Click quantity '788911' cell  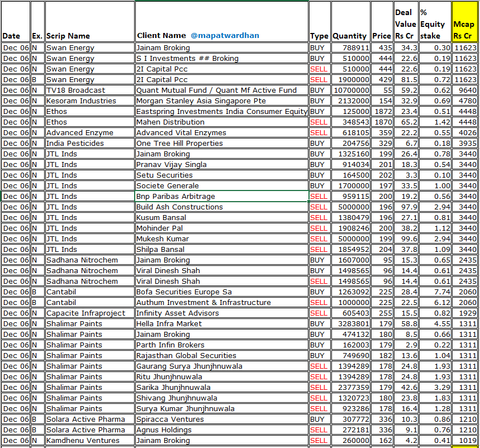(x=351, y=47)
